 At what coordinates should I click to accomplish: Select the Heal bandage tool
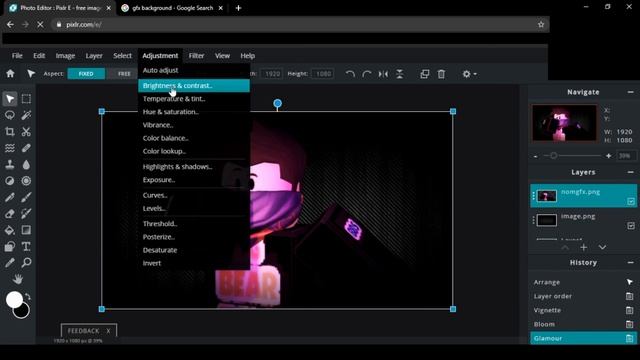pyautogui.click(x=26, y=148)
